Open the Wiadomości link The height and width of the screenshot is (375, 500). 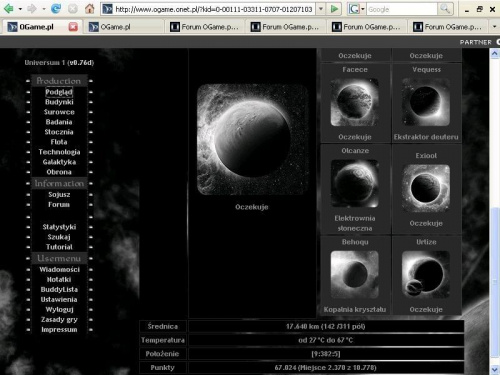click(59, 269)
